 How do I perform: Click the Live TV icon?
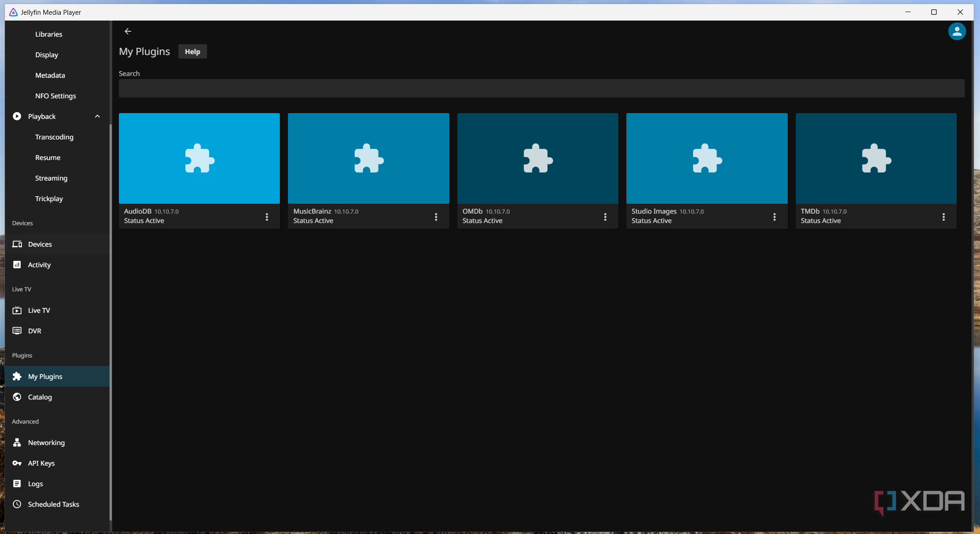pyautogui.click(x=17, y=310)
